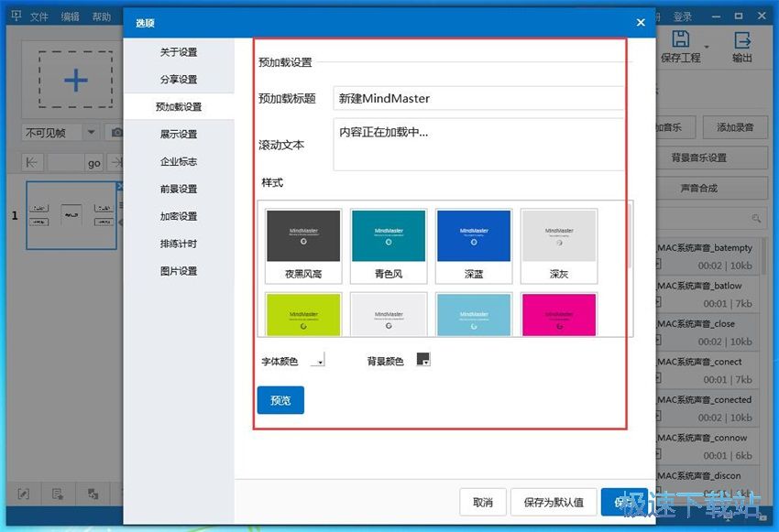The width and height of the screenshot is (779, 532).
Task: Click the 声音合成 button
Action: tap(711, 188)
